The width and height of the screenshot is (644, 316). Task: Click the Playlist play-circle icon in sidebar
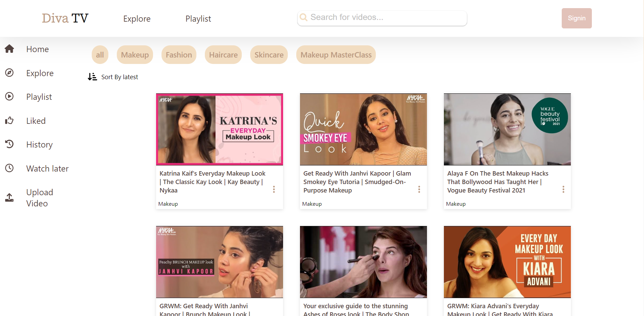(x=9, y=96)
